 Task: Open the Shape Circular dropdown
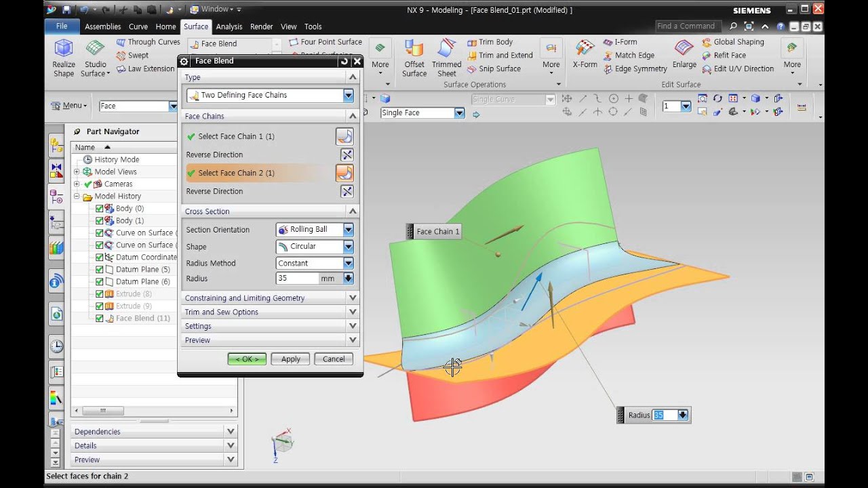tap(315, 247)
